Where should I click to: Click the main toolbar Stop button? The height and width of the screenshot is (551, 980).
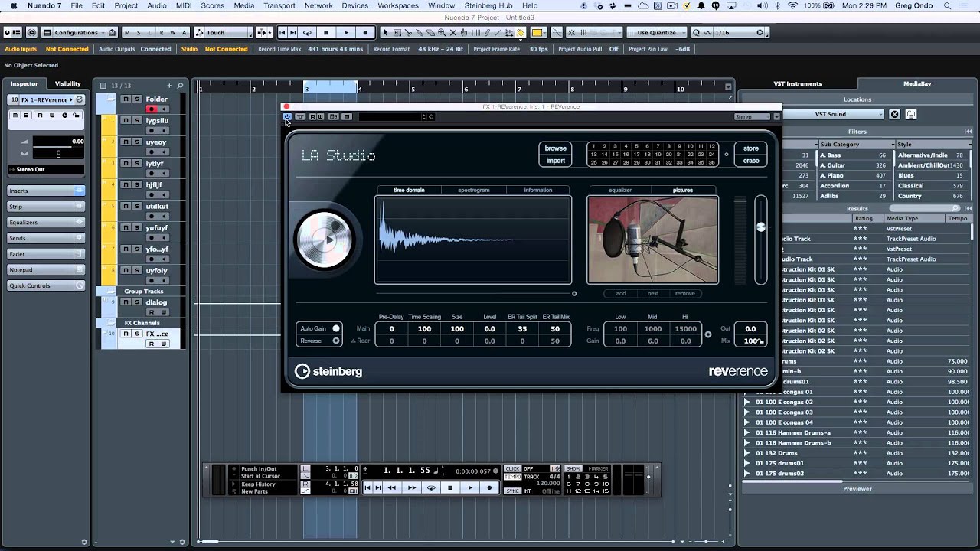326,33
